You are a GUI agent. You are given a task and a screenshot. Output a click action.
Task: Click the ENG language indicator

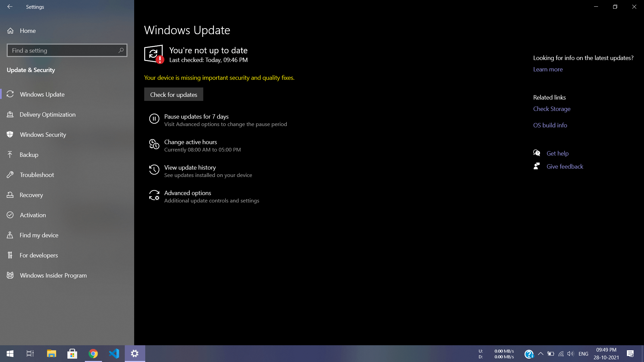click(x=583, y=354)
